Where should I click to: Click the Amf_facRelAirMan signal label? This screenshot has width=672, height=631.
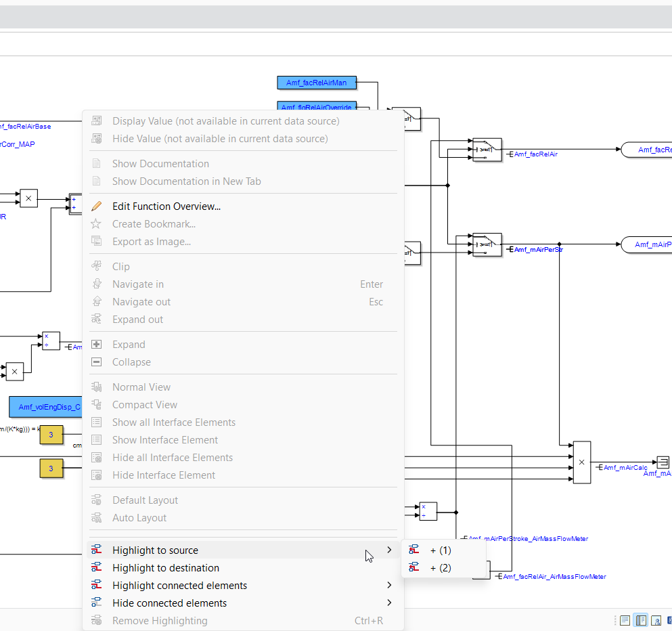[x=316, y=82]
